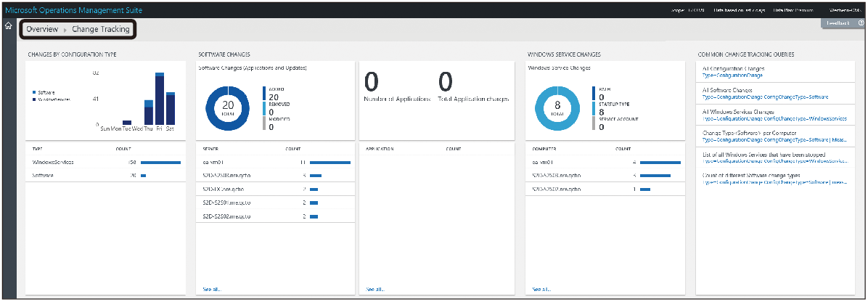The width and height of the screenshot is (868, 302).
Task: Click the Windows Service Changes donut chart
Action: [557, 108]
